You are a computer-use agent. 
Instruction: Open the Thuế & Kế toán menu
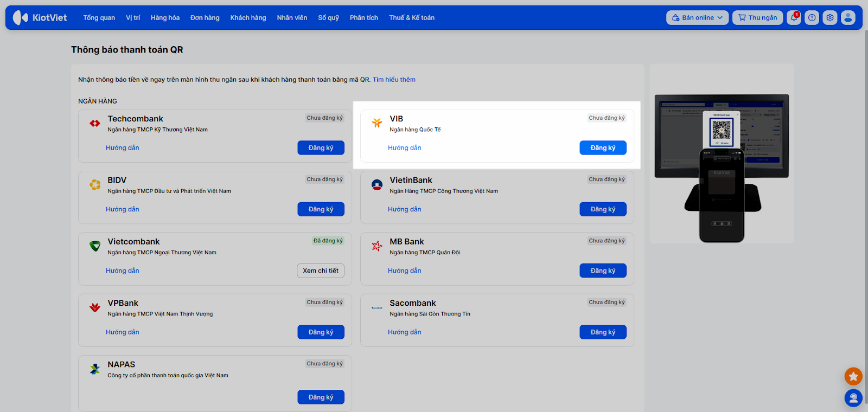411,17
